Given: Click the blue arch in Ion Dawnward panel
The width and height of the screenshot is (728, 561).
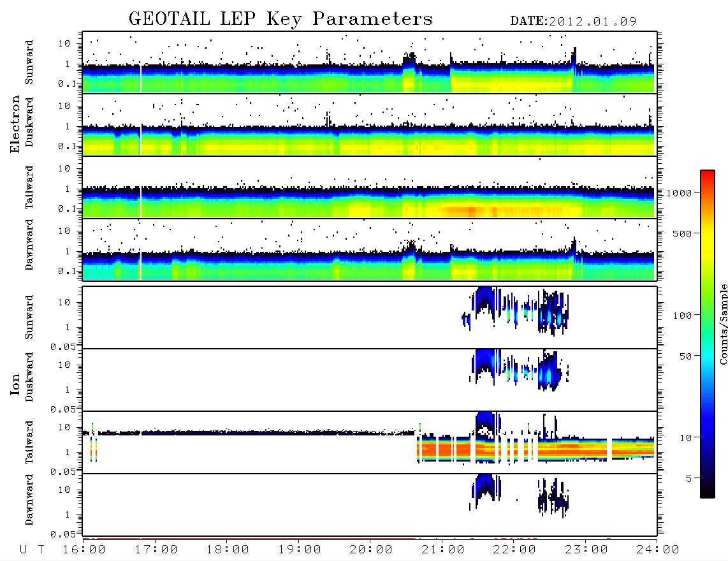Looking at the screenshot, I should coord(484,488).
